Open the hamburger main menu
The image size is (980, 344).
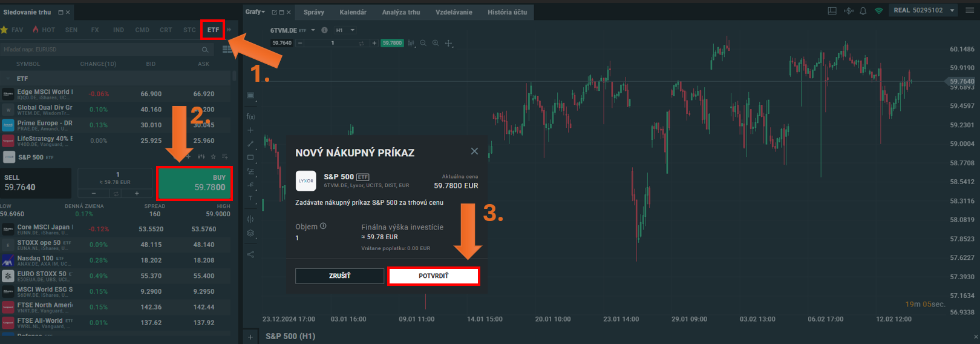970,10
